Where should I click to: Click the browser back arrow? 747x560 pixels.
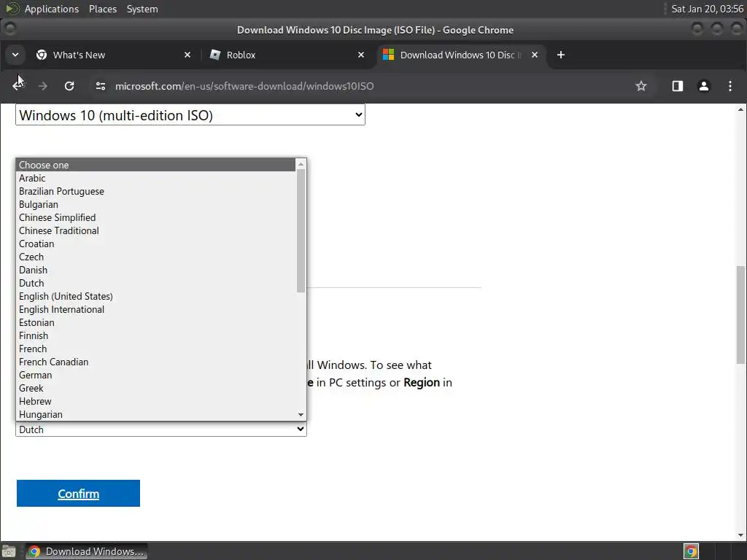(18, 86)
